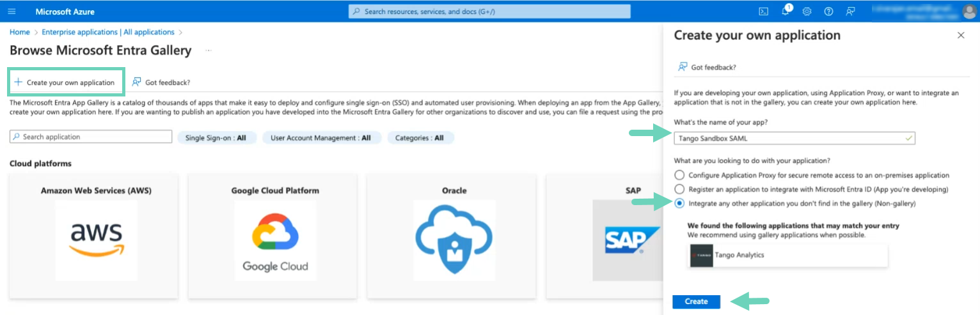Click the Google Cloud logo

(275, 242)
